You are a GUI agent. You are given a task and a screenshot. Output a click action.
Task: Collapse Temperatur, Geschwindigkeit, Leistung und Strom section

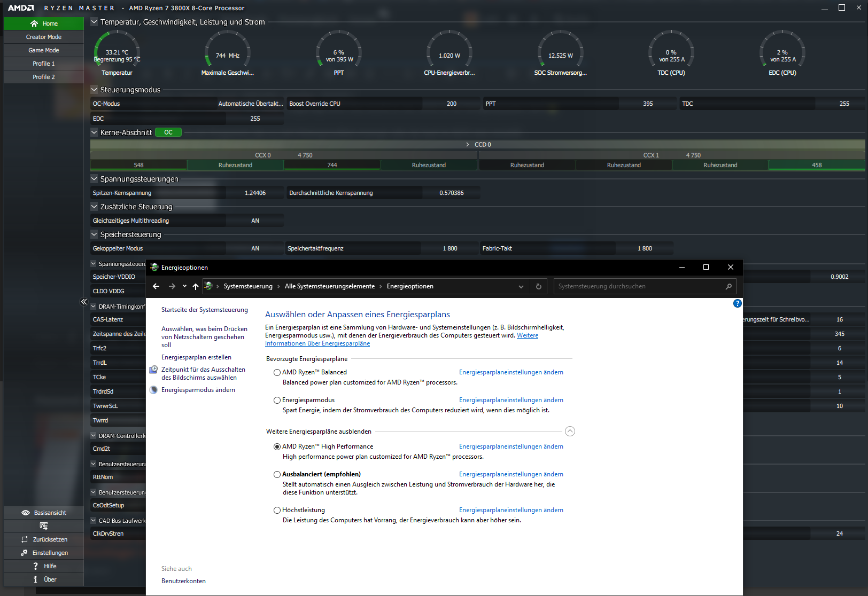[x=94, y=22]
